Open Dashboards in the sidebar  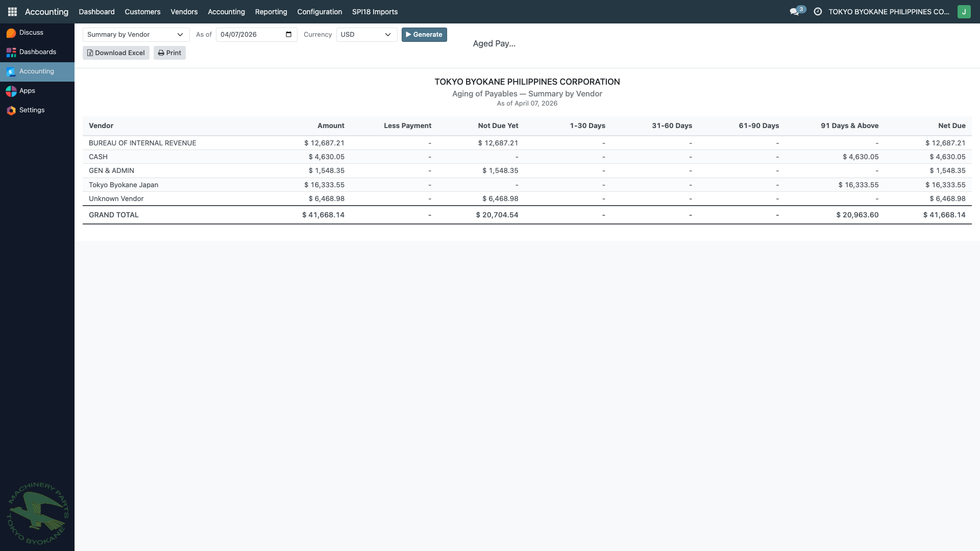click(x=37, y=52)
